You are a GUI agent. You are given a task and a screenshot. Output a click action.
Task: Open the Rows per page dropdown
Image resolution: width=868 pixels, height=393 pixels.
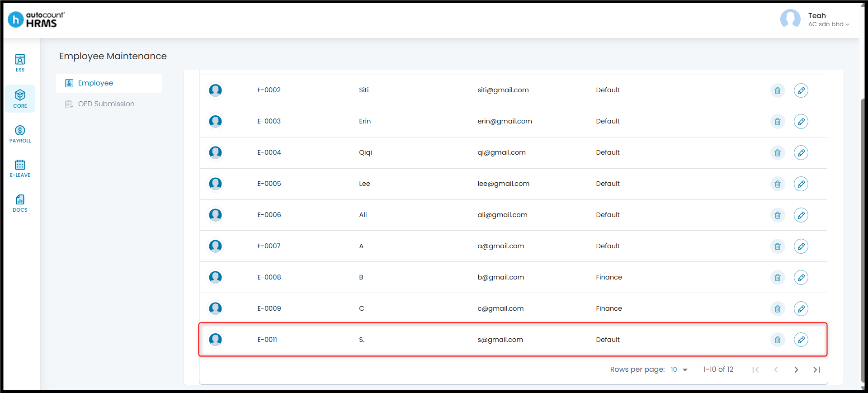pos(679,370)
